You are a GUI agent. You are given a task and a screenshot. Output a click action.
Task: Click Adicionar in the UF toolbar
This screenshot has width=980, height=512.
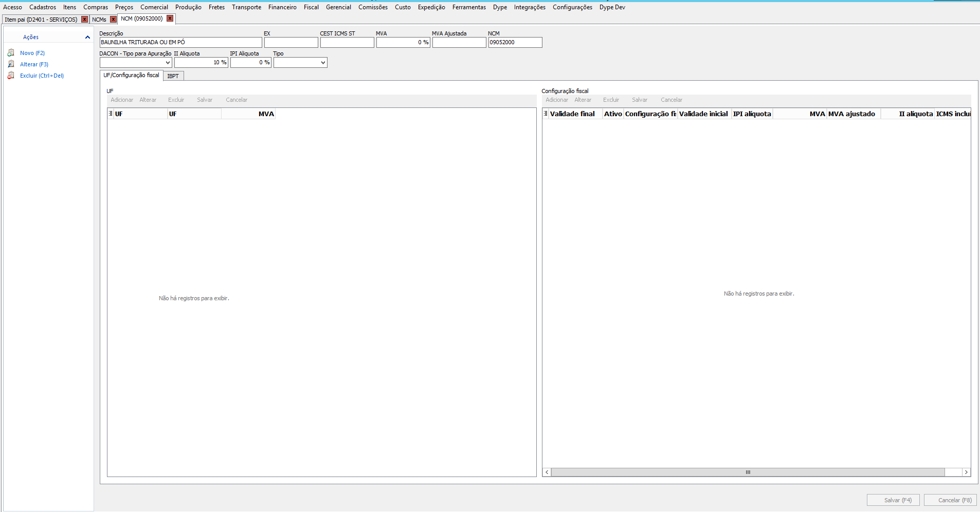[122, 100]
